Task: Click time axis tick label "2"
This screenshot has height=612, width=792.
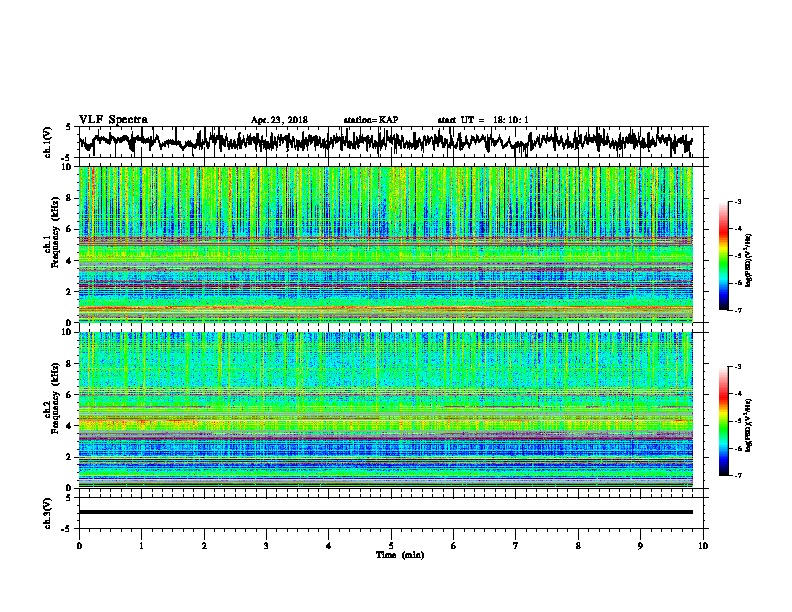Action: [x=204, y=545]
